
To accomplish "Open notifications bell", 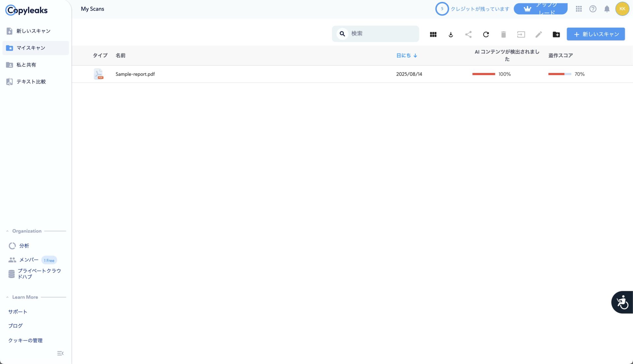I will (606, 9).
